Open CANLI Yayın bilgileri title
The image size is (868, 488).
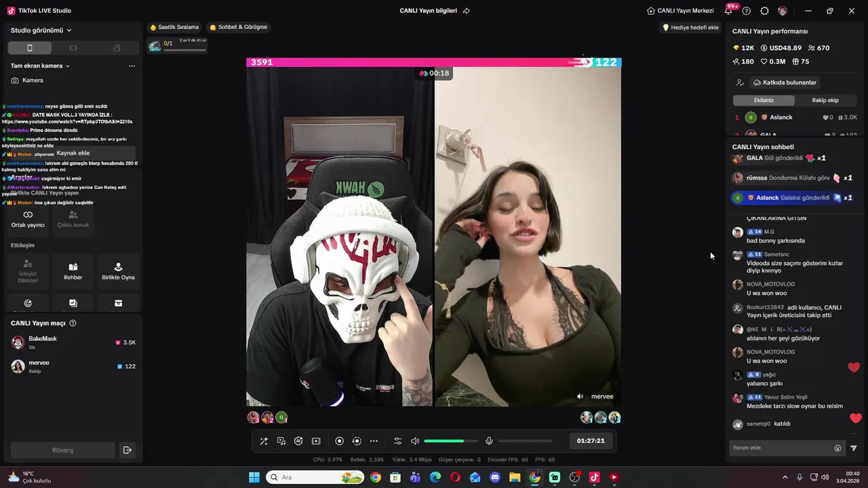[428, 11]
